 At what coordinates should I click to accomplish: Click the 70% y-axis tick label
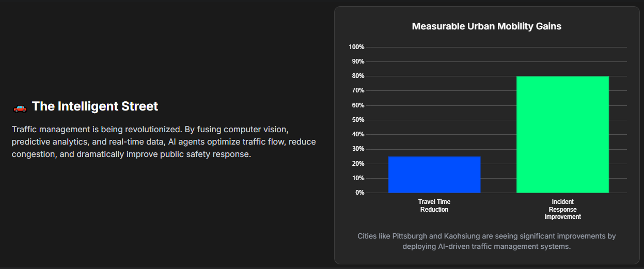click(x=358, y=90)
